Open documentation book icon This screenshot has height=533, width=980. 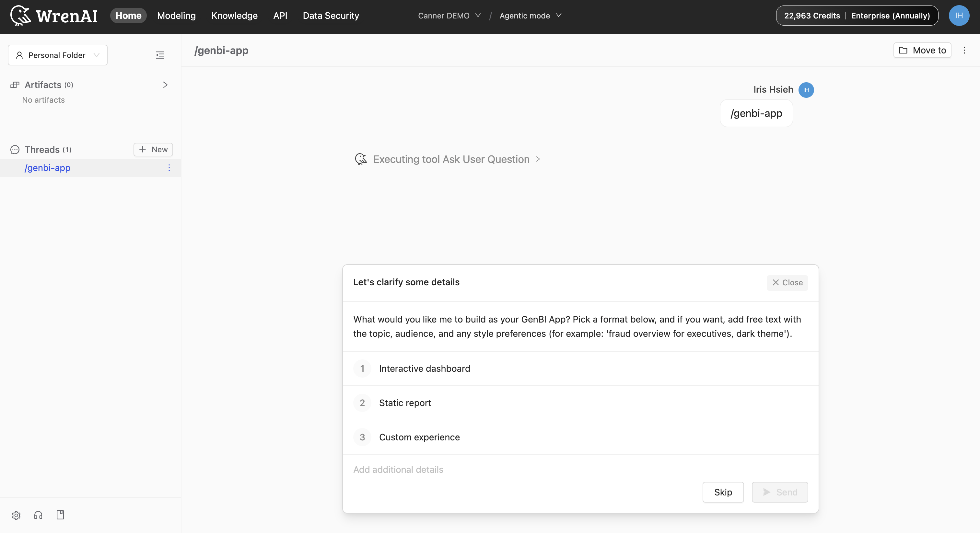click(x=60, y=515)
